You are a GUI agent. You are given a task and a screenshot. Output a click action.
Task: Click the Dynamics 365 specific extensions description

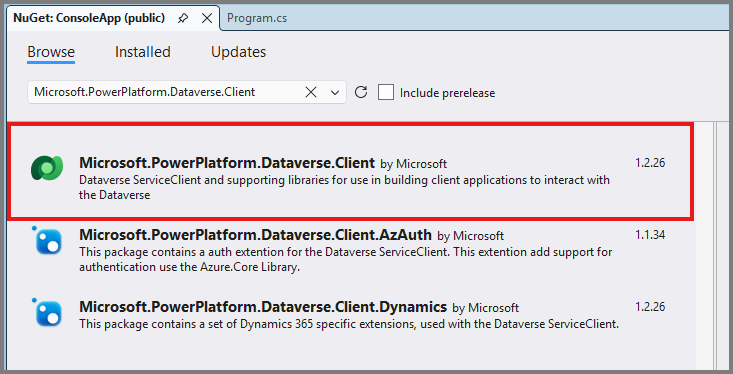349,324
